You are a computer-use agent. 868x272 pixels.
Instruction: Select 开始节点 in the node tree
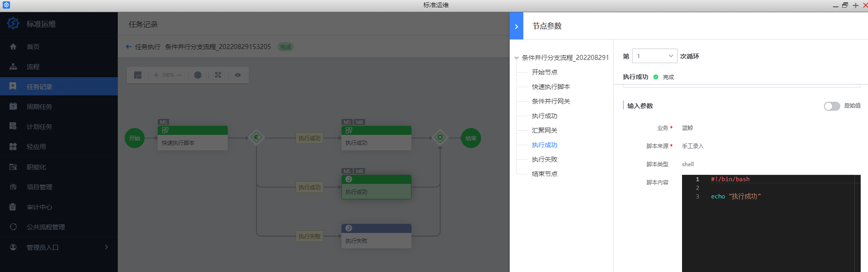click(545, 72)
